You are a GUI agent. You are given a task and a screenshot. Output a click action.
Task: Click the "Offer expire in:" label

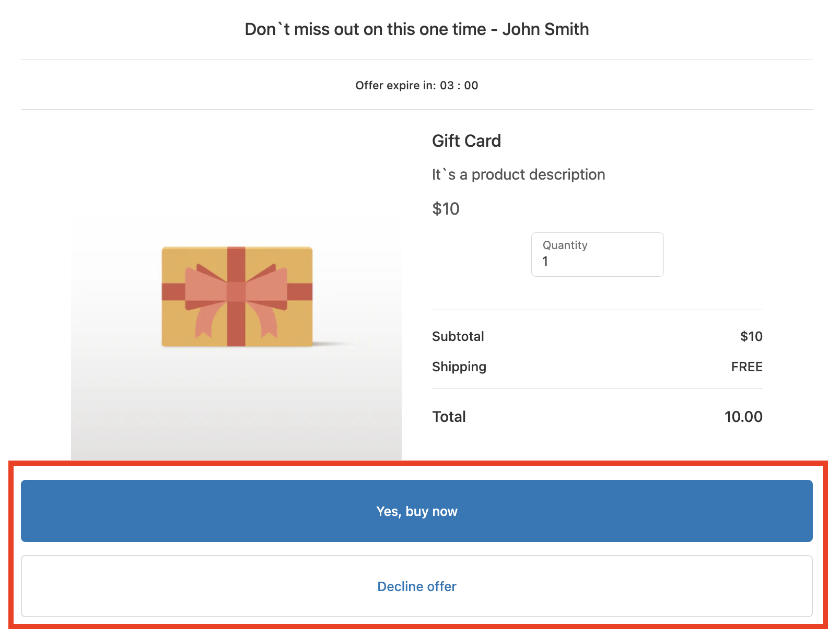pos(395,86)
